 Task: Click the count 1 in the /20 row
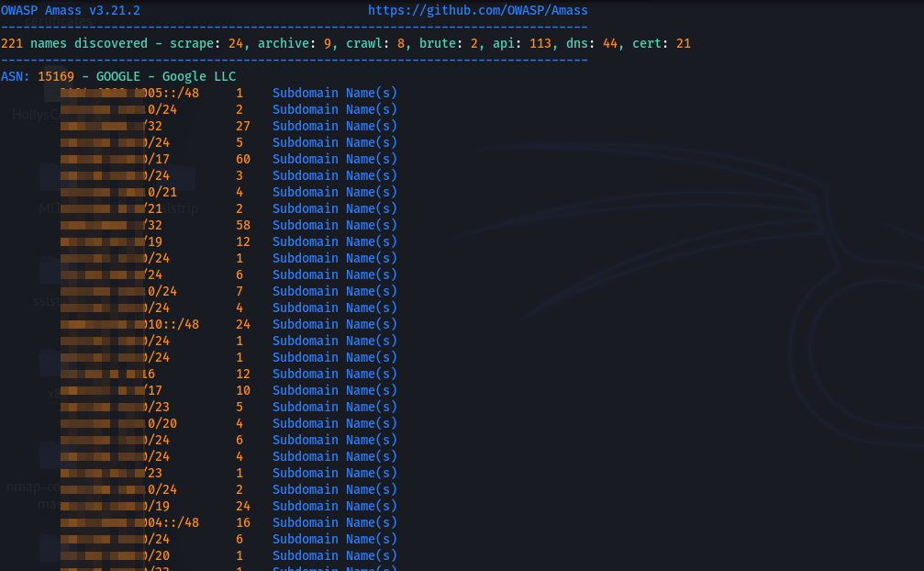[x=239, y=555]
